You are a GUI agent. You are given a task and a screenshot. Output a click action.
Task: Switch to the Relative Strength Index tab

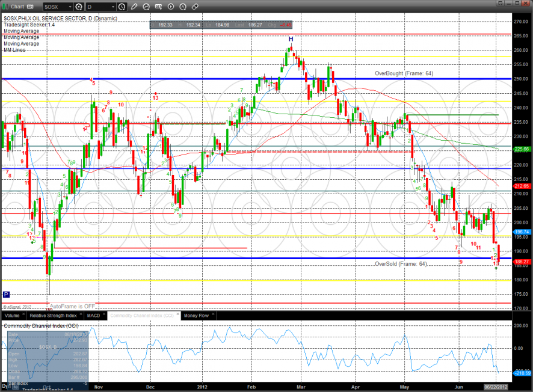pyautogui.click(x=53, y=316)
